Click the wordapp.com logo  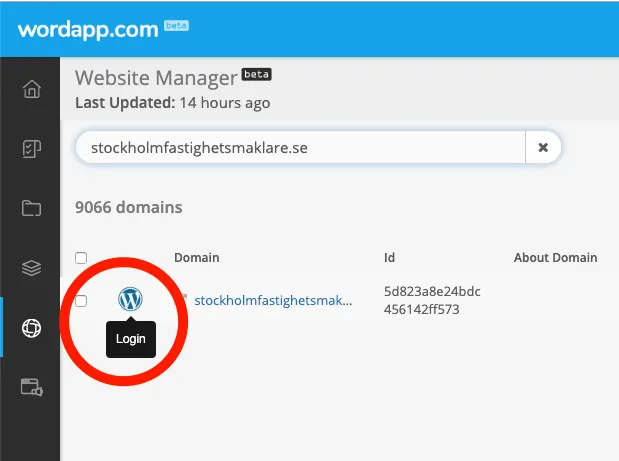(x=88, y=30)
